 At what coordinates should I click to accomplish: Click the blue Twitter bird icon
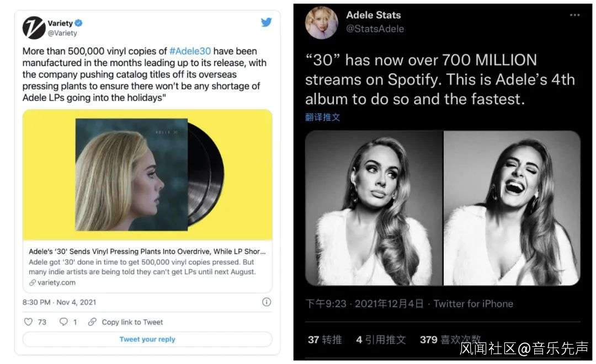266,23
